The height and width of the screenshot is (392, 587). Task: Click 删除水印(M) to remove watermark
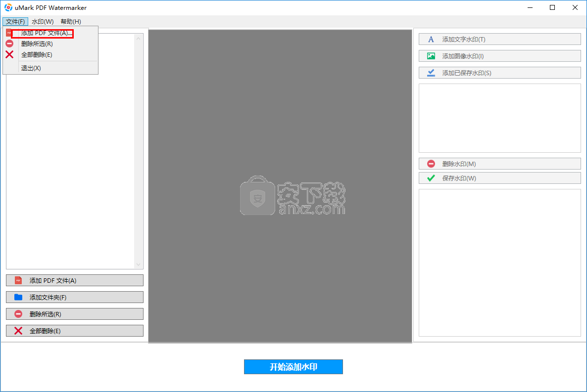coord(500,164)
